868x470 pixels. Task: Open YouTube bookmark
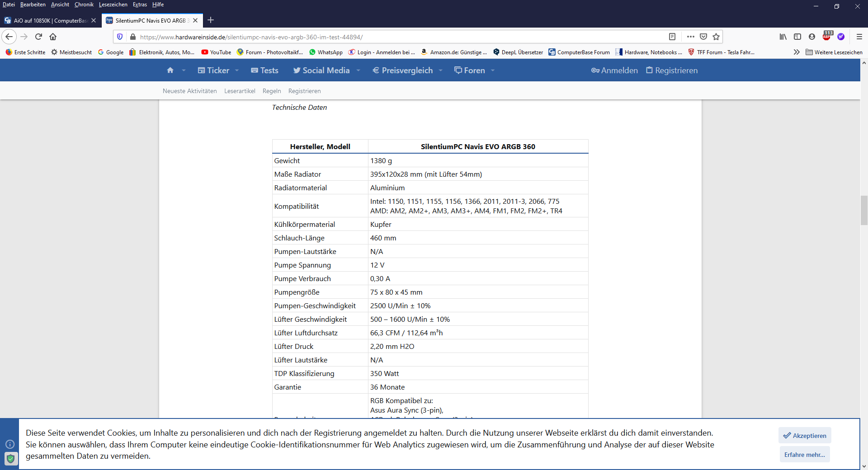216,52
